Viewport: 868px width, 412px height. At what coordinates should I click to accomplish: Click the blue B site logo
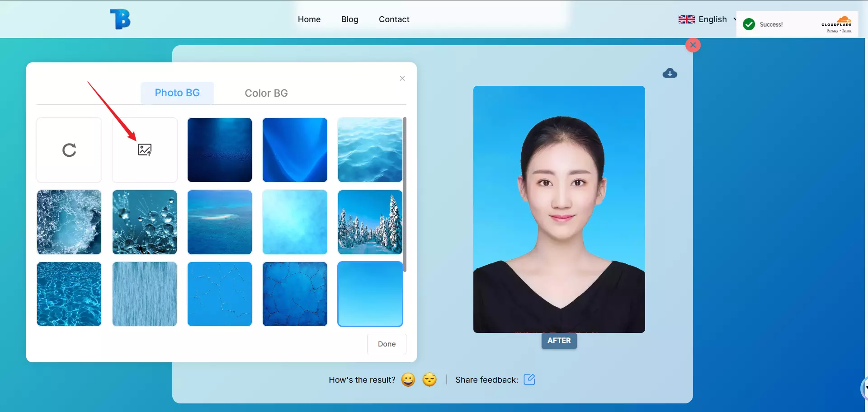point(120,19)
